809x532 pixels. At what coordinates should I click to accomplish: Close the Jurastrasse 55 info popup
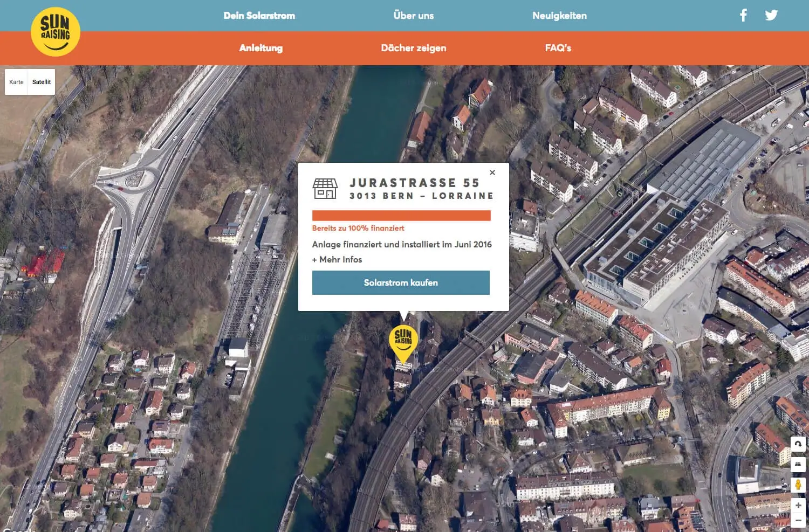click(x=492, y=172)
